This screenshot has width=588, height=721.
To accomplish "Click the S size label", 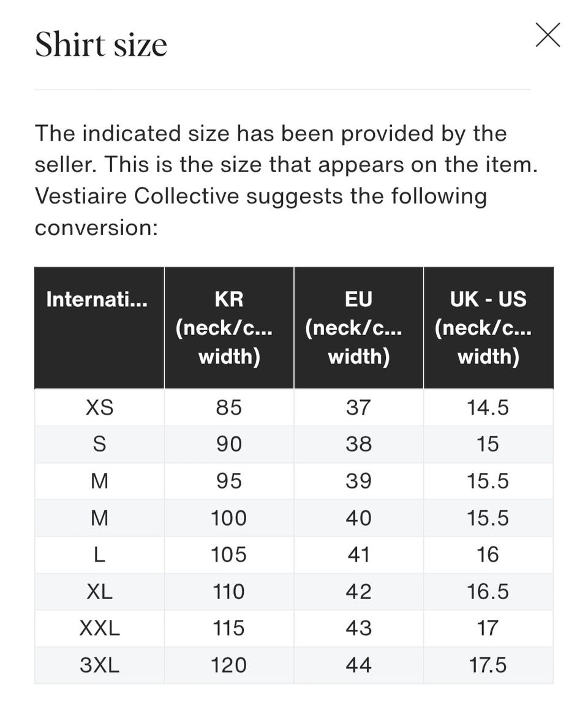I will 99,444.
